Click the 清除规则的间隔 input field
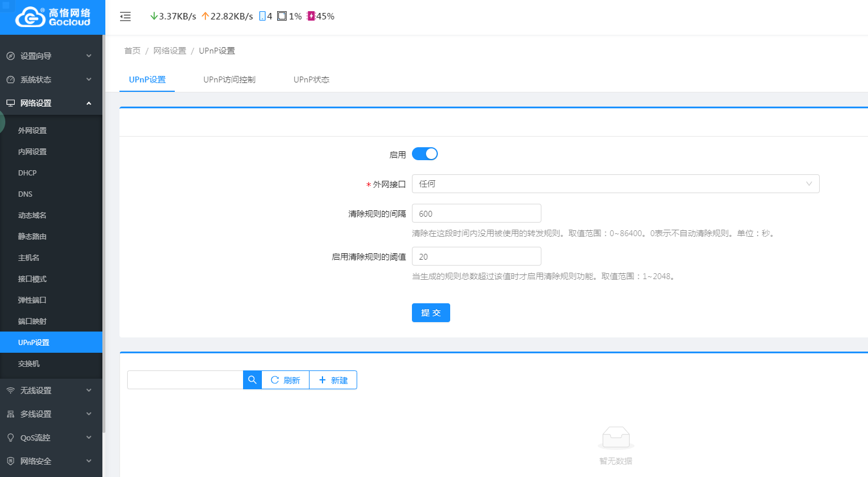The image size is (868, 477). (x=476, y=213)
